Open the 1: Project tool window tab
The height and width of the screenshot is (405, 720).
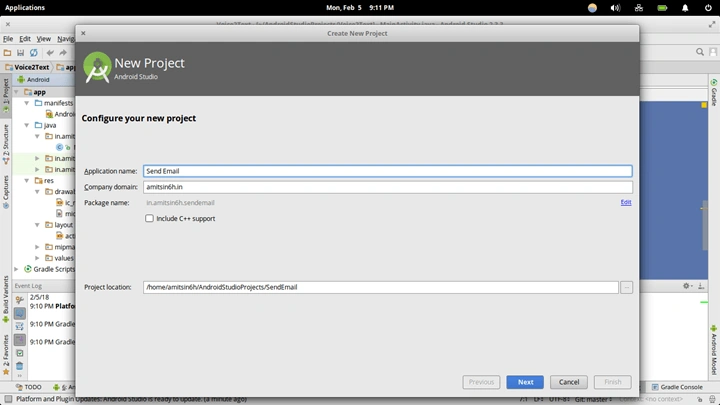point(6,95)
